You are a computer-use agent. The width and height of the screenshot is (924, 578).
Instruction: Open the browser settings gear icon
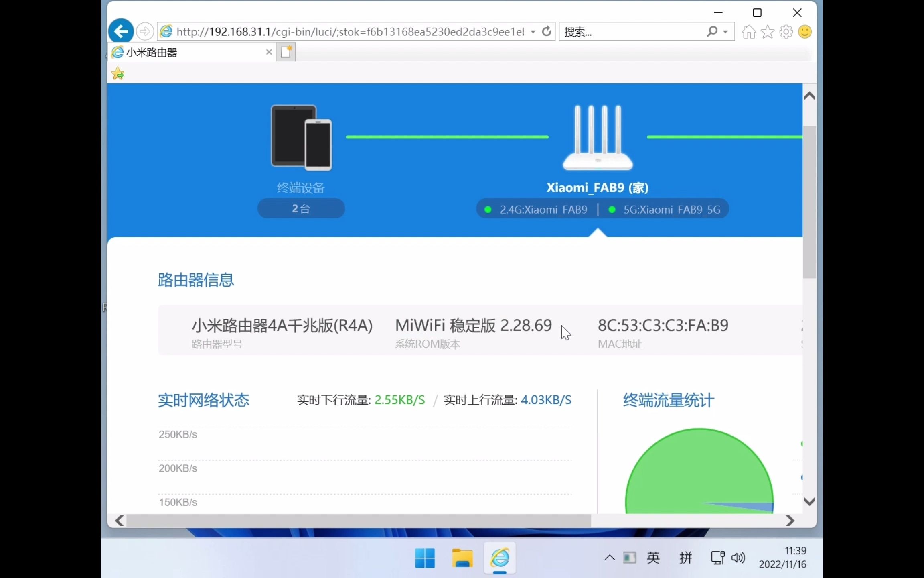[x=786, y=32]
